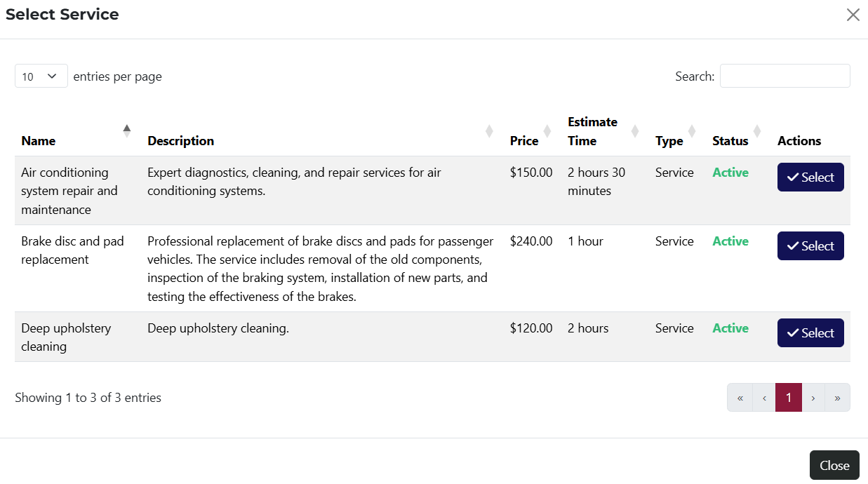This screenshot has width=868, height=484.
Task: Click the Name column header
Action: [x=39, y=141]
